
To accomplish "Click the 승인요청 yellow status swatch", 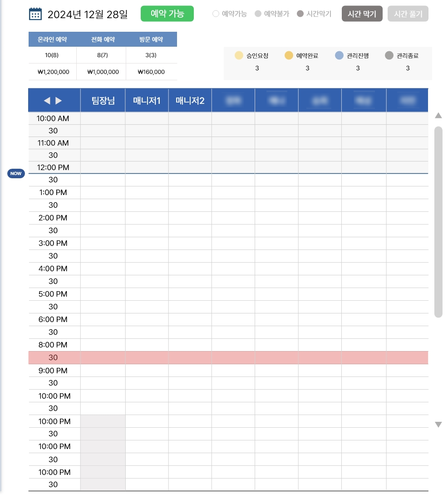I will tap(239, 56).
